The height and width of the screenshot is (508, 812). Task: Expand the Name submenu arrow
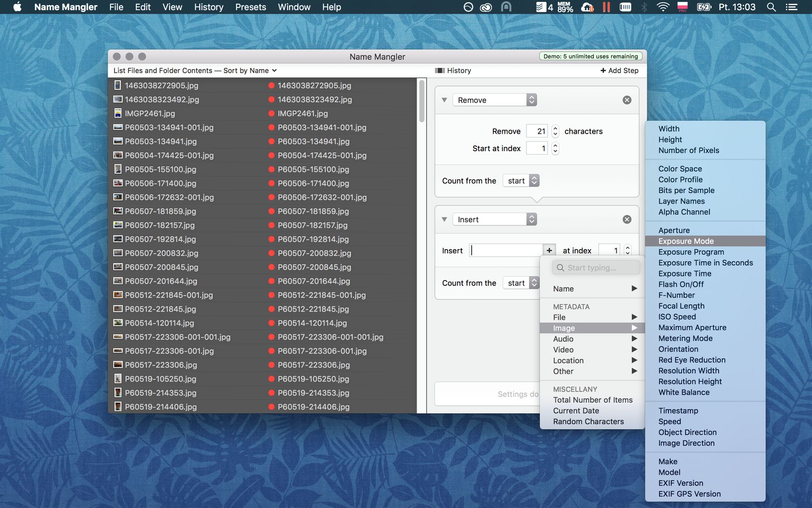634,289
